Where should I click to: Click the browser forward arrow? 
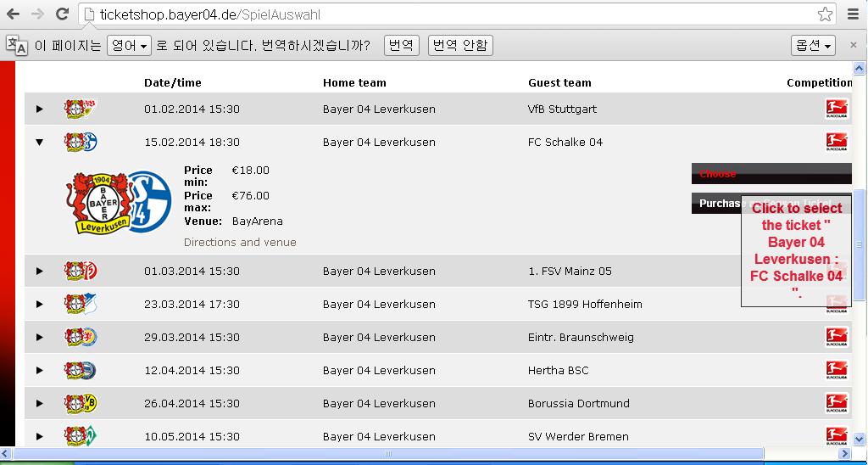(x=37, y=14)
